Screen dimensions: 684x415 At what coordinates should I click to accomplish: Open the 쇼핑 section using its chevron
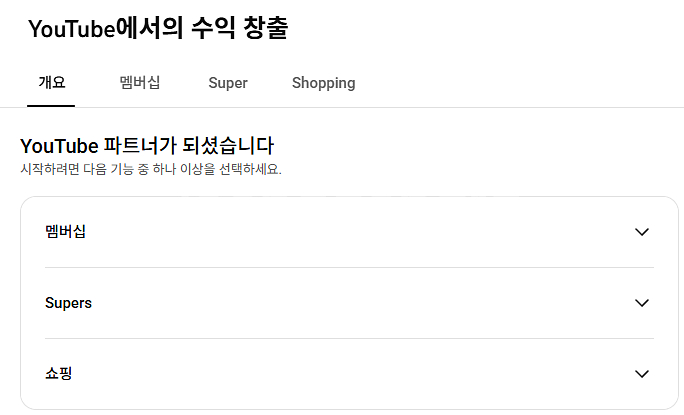[642, 374]
